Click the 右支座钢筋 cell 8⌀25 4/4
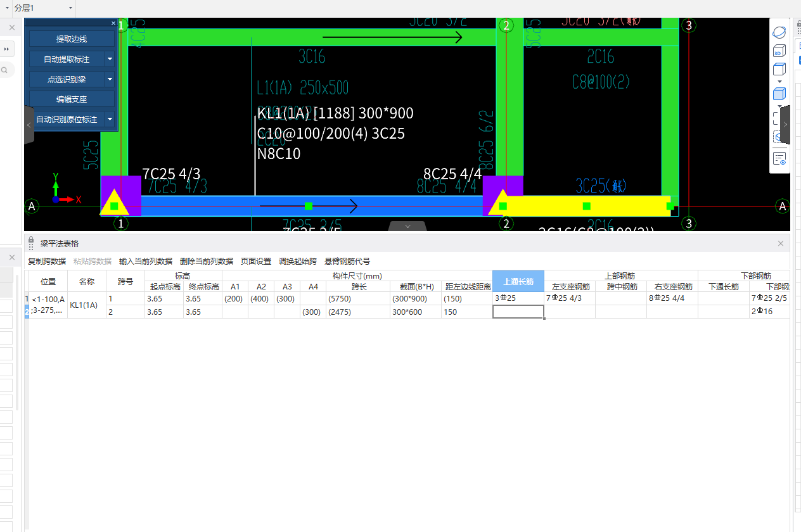This screenshot has width=801, height=532. 672,298
